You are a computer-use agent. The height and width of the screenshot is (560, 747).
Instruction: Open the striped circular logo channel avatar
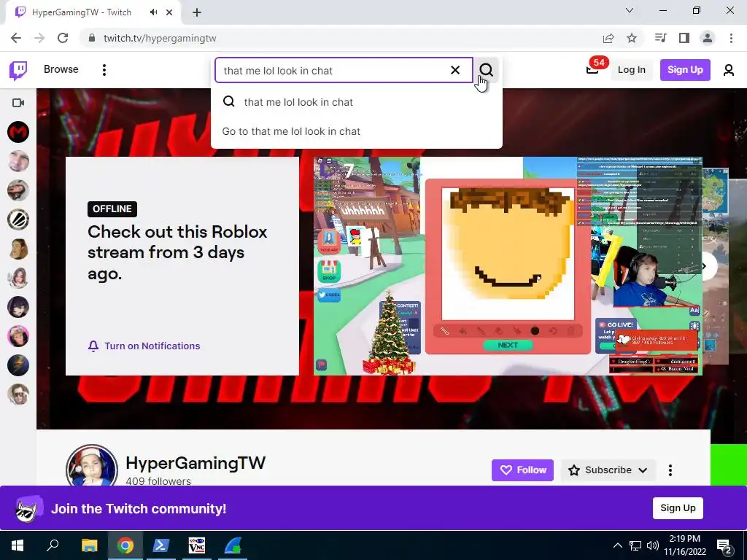pyautogui.click(x=18, y=219)
